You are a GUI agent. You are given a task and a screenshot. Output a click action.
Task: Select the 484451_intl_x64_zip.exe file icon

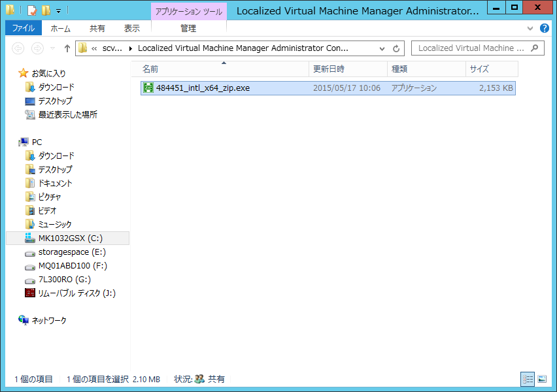point(148,88)
